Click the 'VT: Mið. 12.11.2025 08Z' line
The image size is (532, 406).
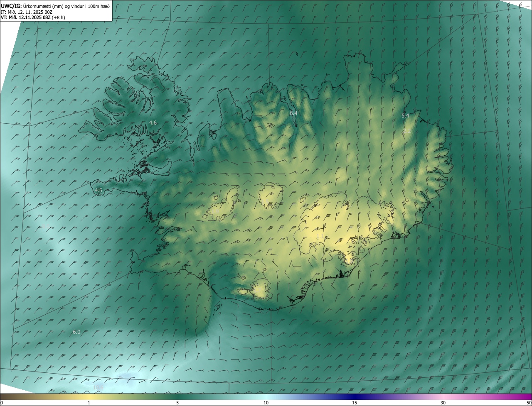point(33,17)
